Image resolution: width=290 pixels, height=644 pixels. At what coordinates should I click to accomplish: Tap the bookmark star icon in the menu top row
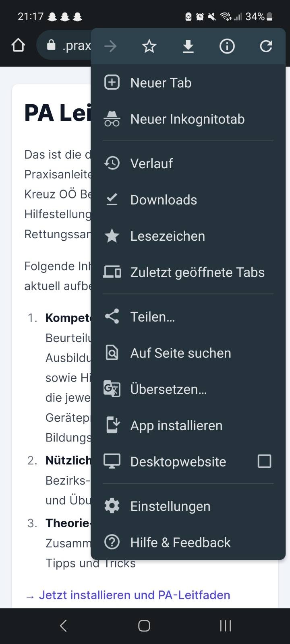(x=149, y=47)
